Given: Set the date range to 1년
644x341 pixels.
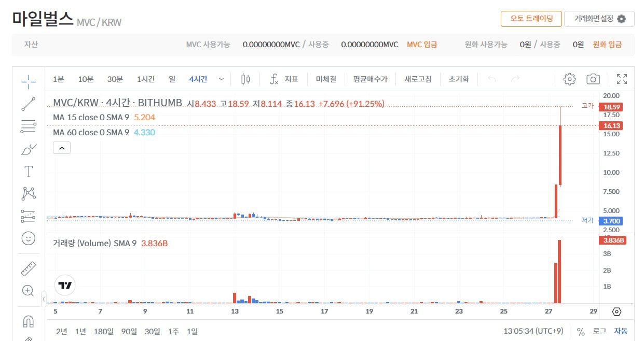Looking at the screenshot, I should [x=80, y=331].
